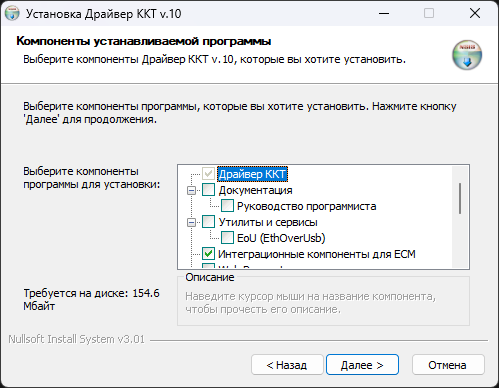Click the Назад back button
This screenshot has height=388, width=499.
pos(287,365)
